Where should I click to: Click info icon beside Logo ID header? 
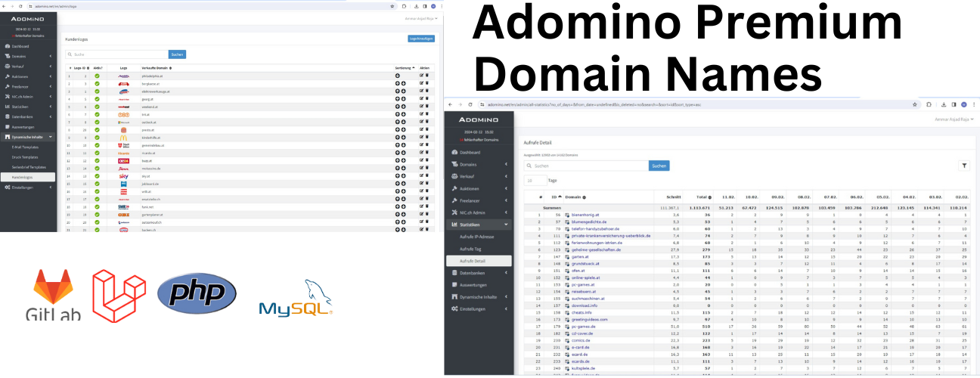click(88, 67)
